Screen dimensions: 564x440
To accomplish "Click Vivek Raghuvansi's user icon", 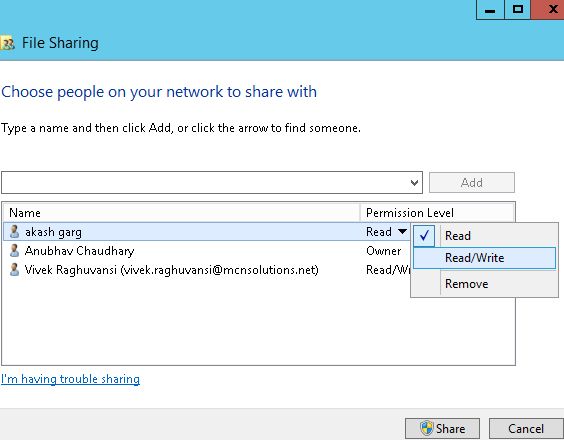I will (14, 269).
